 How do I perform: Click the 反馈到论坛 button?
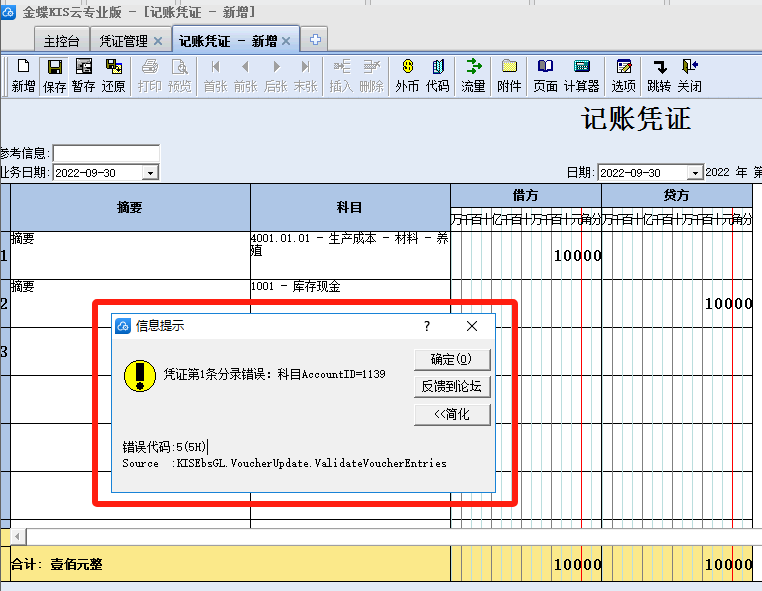click(x=452, y=387)
